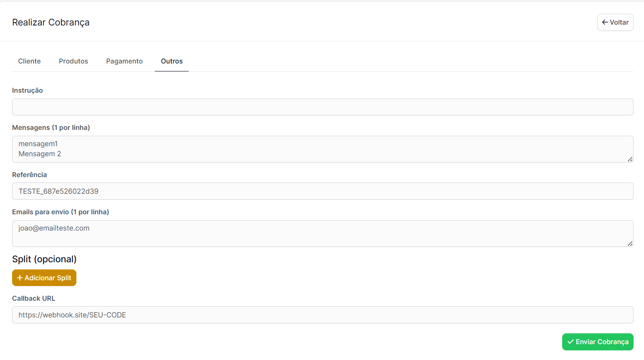644x360 pixels.
Task: Click the active Outros tab
Action: click(x=172, y=61)
